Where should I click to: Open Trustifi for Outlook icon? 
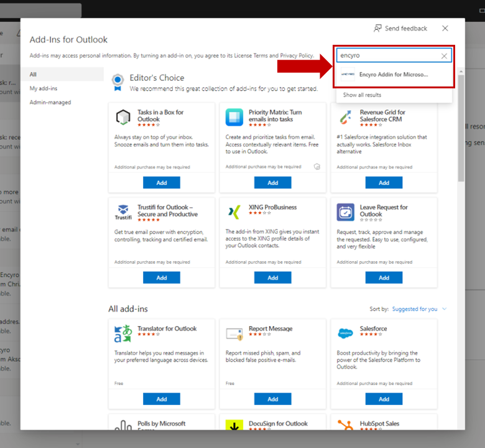123,212
